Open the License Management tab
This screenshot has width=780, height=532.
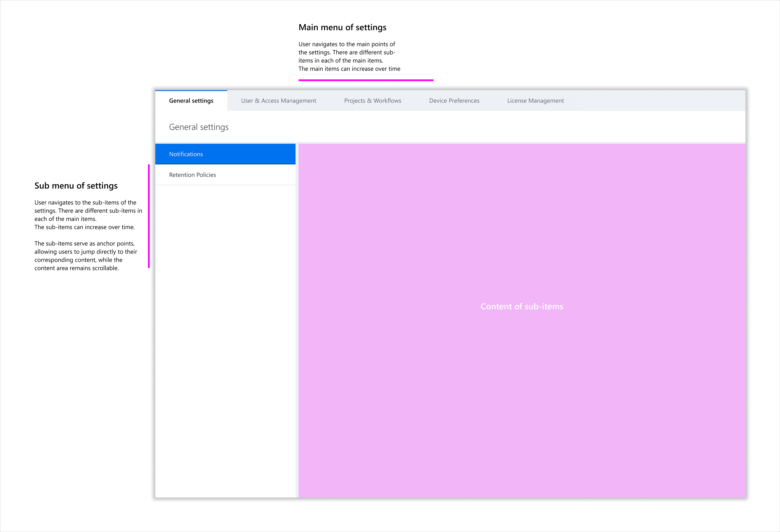(x=535, y=101)
